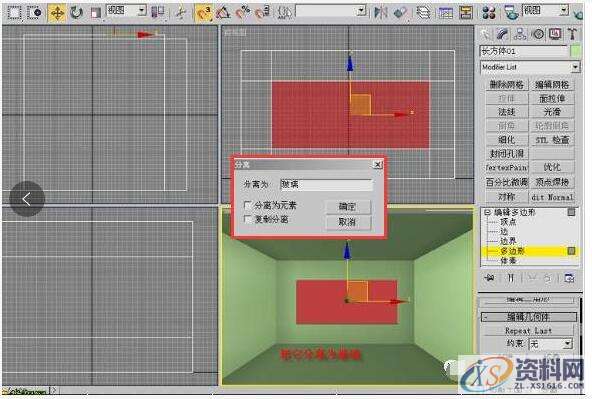Image resolution: width=592 pixels, height=399 pixels.
Task: Click the Repeat Last button
Action: click(x=528, y=331)
